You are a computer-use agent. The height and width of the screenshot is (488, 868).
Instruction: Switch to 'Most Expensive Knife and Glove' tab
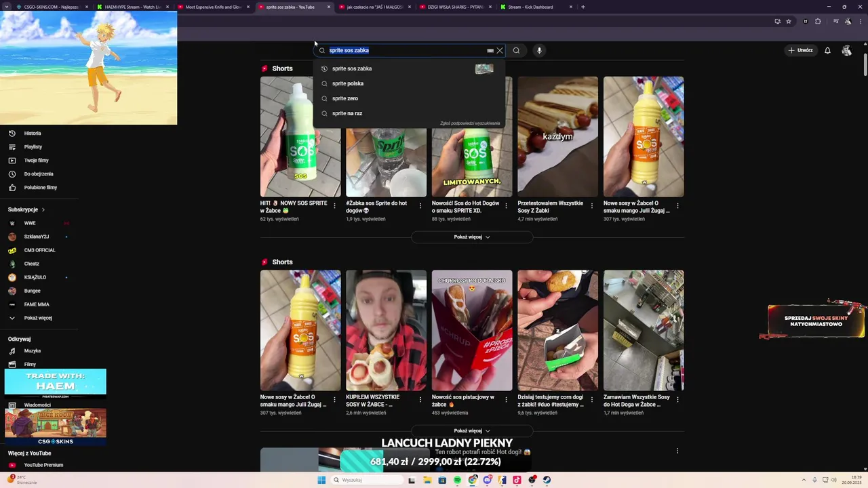click(x=212, y=7)
